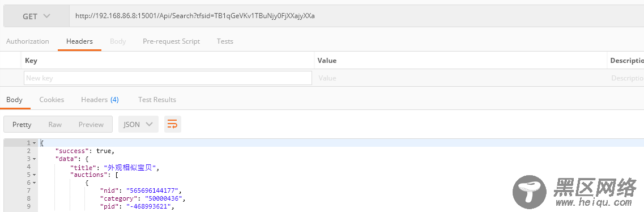Collapse the "auctions" array at line 5

click(x=35, y=175)
